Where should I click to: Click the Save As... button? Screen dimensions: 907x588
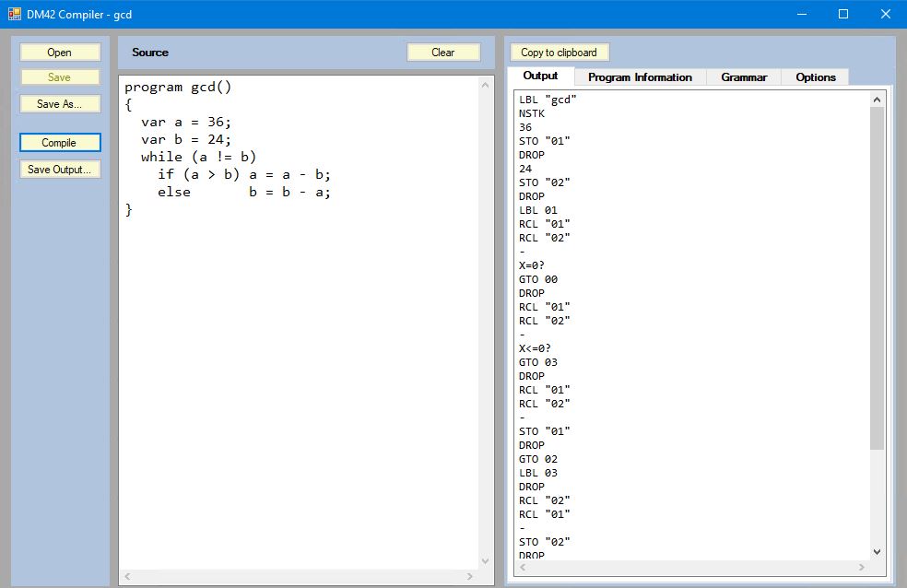tap(60, 104)
